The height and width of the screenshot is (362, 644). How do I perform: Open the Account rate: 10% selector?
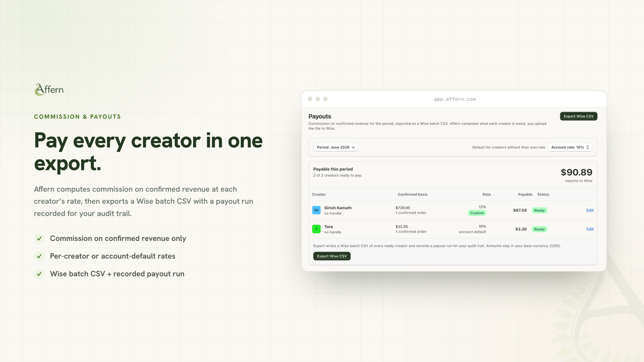point(570,147)
